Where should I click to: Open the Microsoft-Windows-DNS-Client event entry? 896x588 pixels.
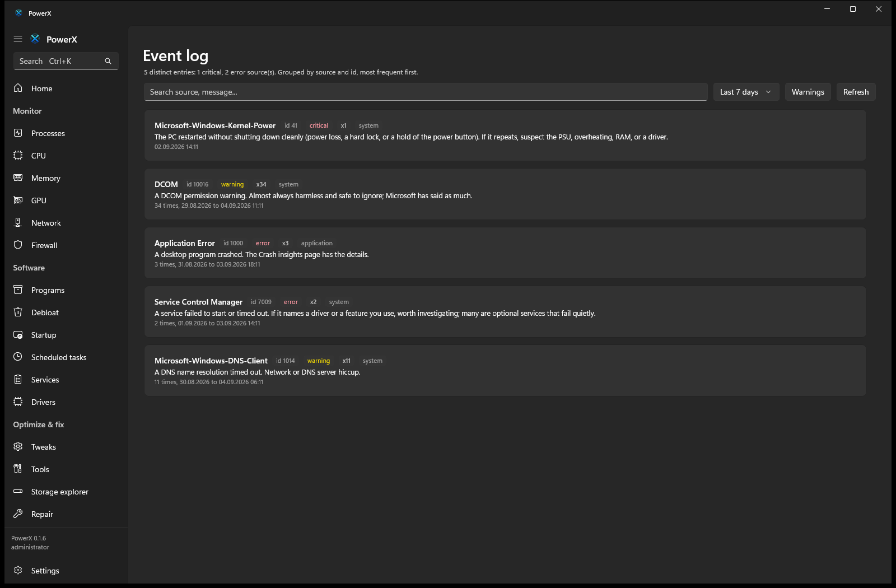pos(505,371)
